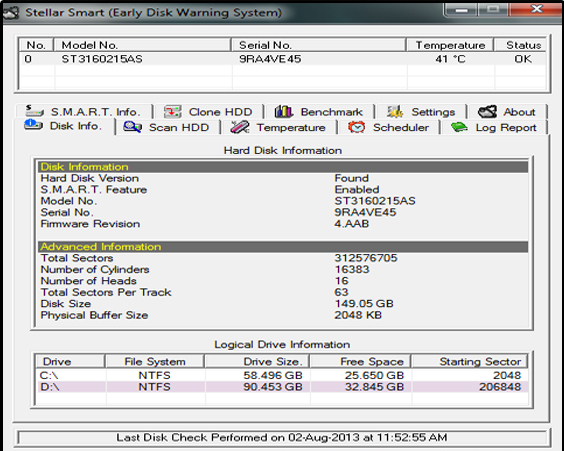
Task: View the Log Report tab
Action: click(495, 127)
